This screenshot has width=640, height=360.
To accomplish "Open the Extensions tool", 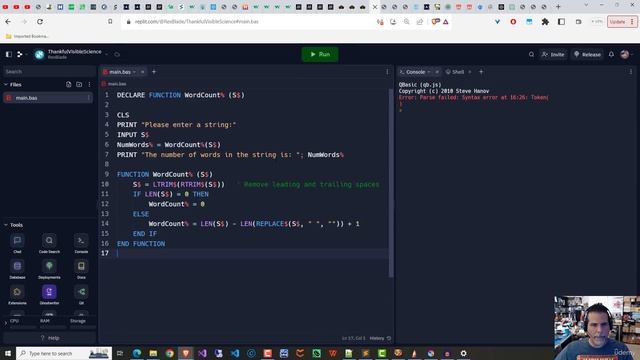I will click(17, 295).
